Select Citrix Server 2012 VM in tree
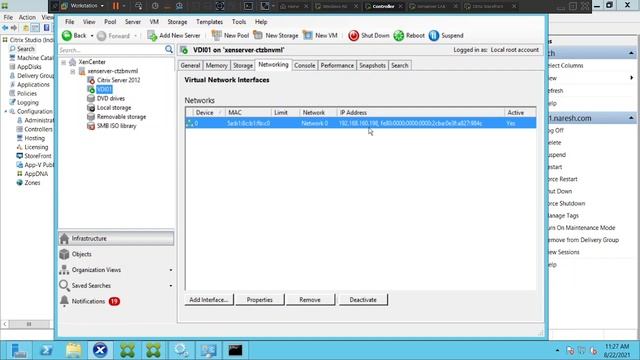 click(x=118, y=80)
